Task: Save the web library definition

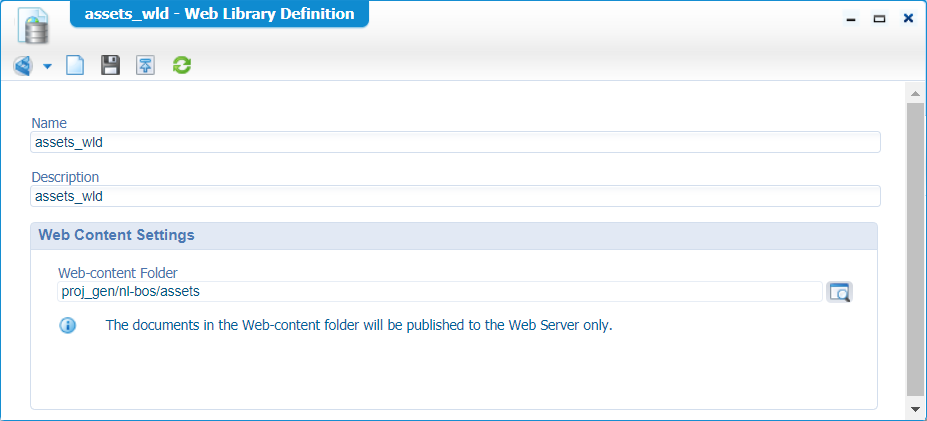Action: tap(110, 66)
